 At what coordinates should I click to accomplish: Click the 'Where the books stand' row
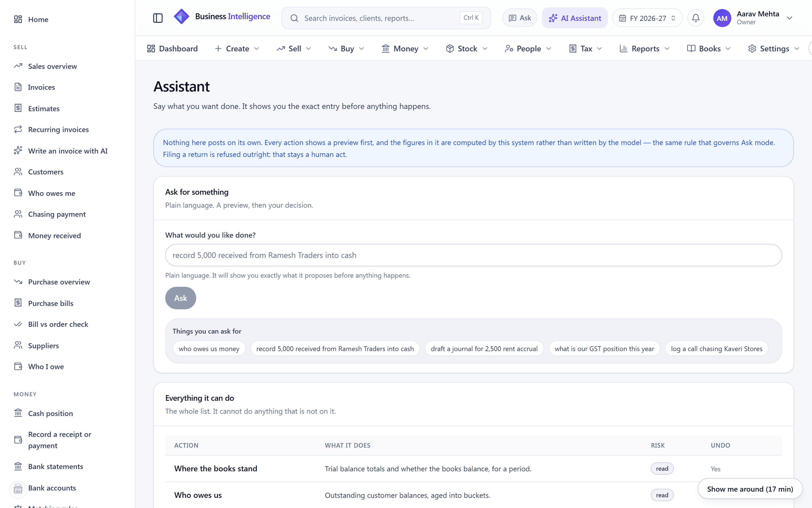[473, 469]
